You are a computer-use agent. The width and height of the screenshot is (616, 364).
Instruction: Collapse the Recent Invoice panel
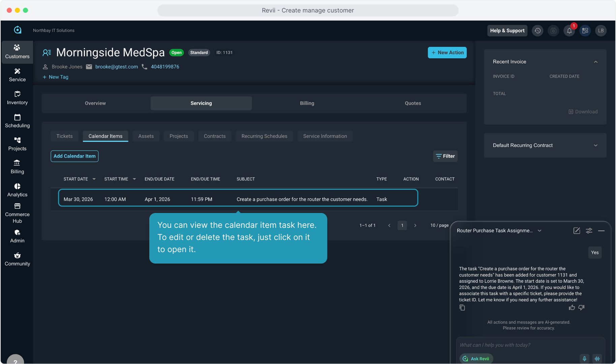point(595,62)
